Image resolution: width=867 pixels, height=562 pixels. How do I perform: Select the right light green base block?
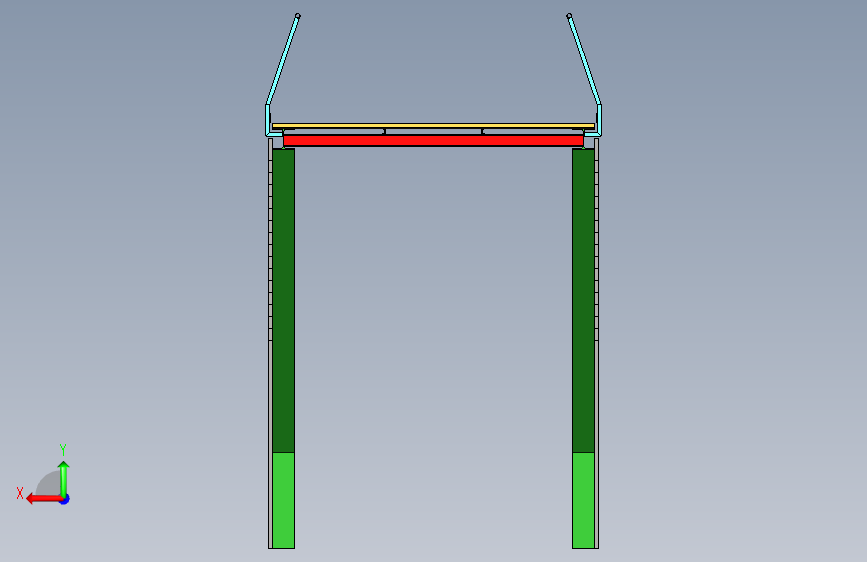[x=583, y=501]
